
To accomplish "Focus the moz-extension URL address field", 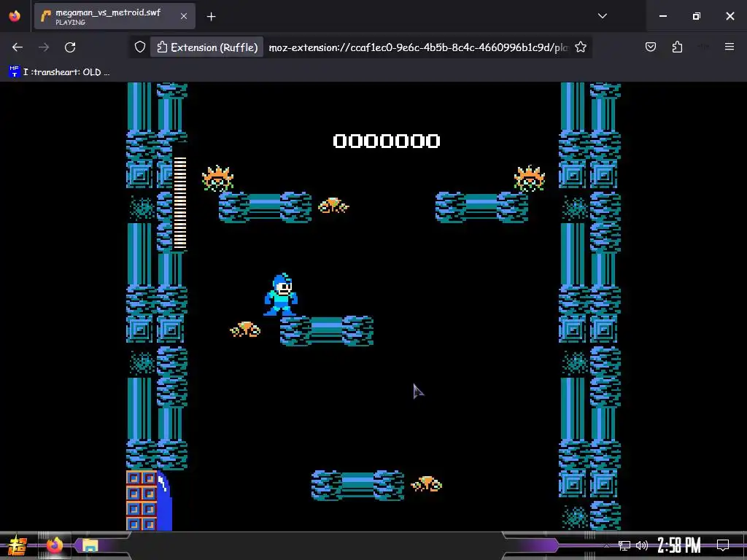I will [x=418, y=47].
